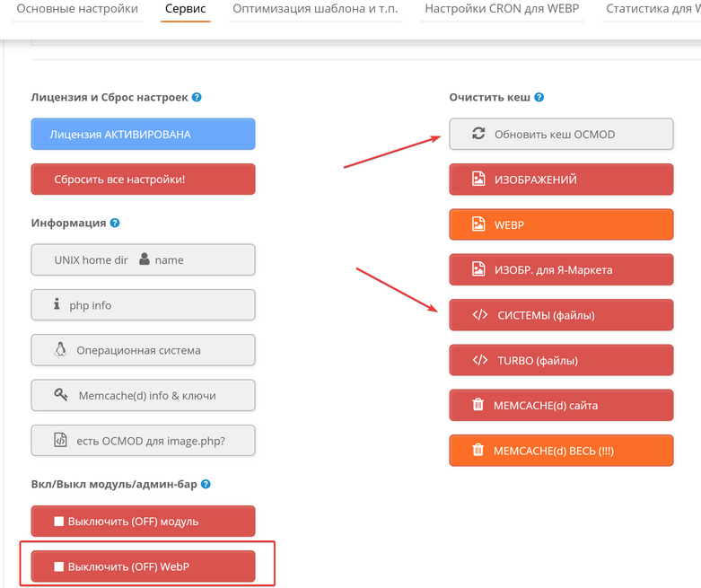
Task: Toggle checkbox on Выключить (OFF) модуль
Action: pyautogui.click(x=58, y=521)
